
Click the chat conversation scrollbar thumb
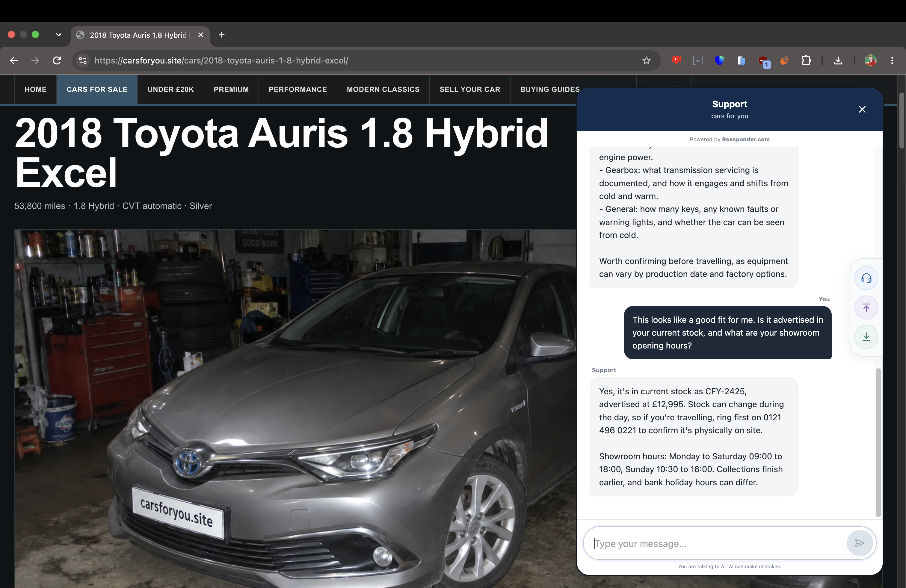point(878,442)
